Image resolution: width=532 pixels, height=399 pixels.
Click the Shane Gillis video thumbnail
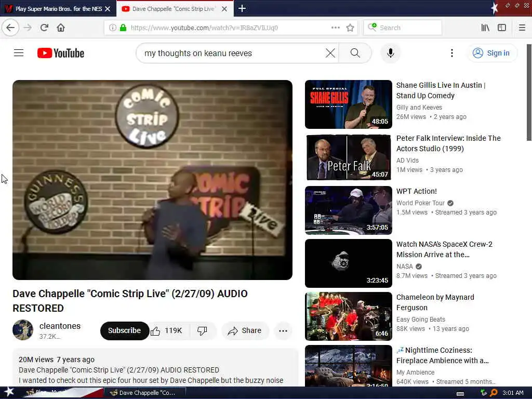pyautogui.click(x=349, y=104)
